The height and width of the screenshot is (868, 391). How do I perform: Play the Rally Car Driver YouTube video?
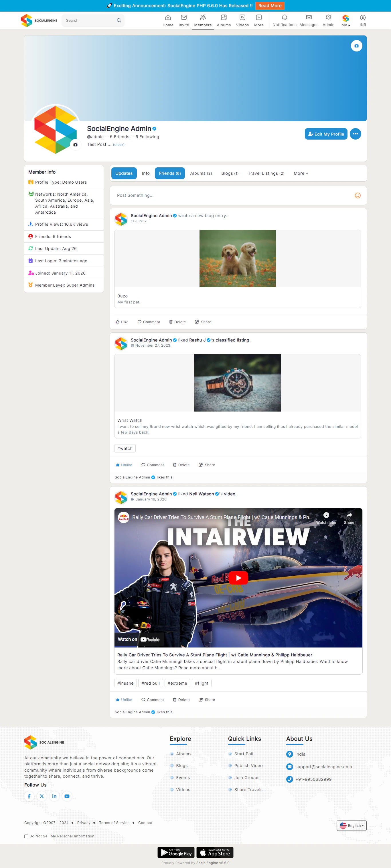(238, 578)
